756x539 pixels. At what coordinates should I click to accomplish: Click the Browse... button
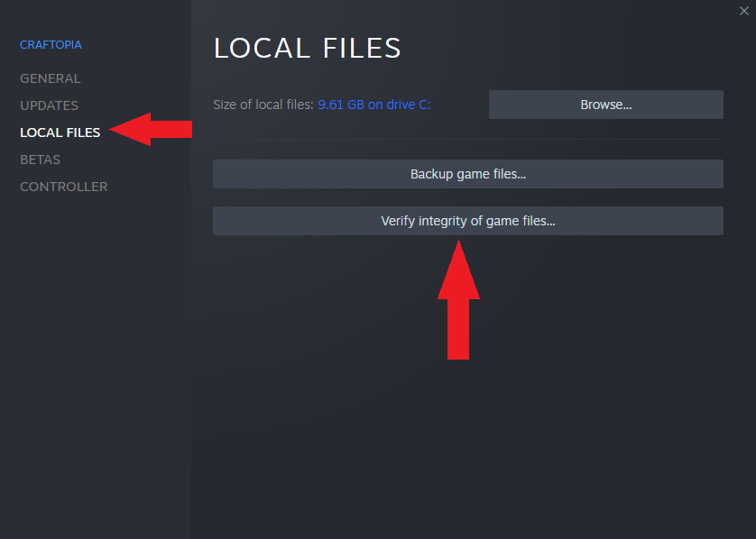coord(605,105)
